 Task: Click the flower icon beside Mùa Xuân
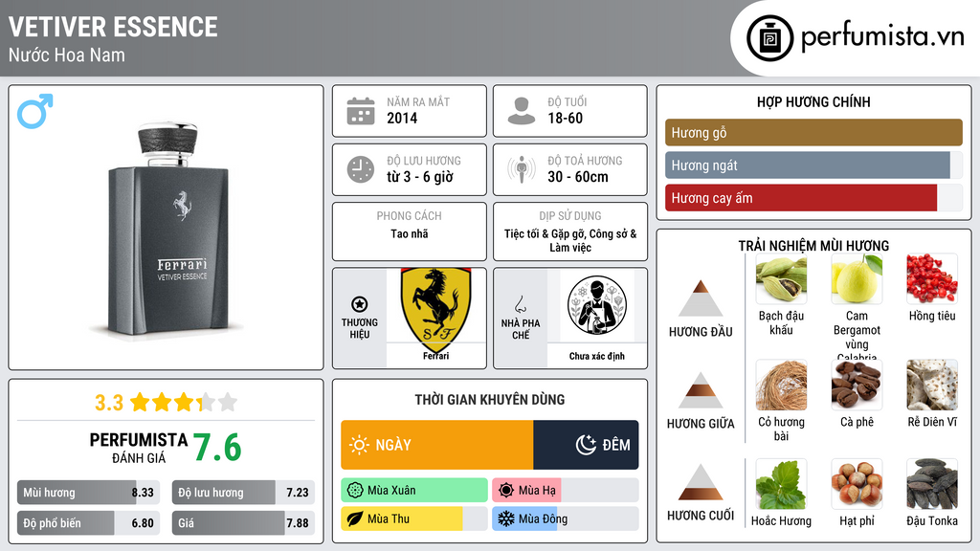[x=355, y=491]
